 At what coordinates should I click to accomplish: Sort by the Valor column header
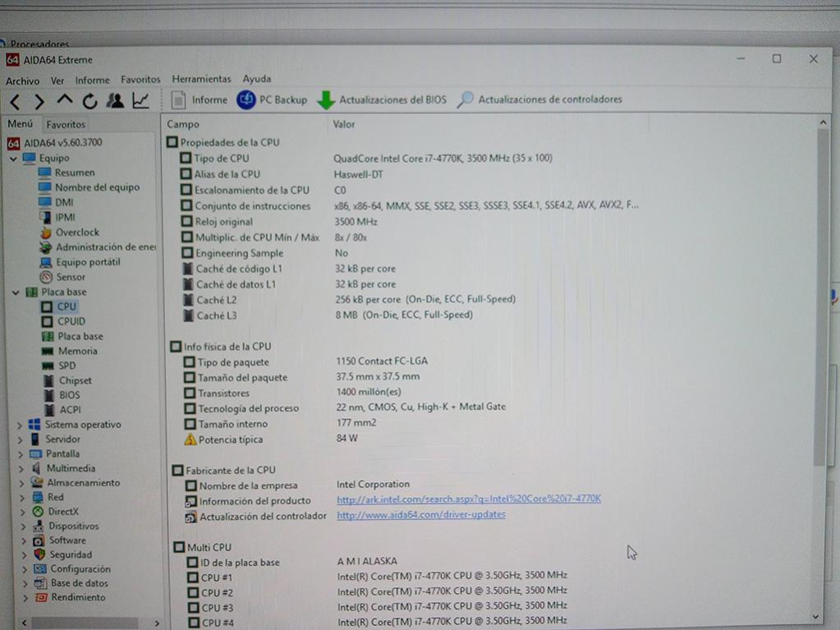pos(343,124)
